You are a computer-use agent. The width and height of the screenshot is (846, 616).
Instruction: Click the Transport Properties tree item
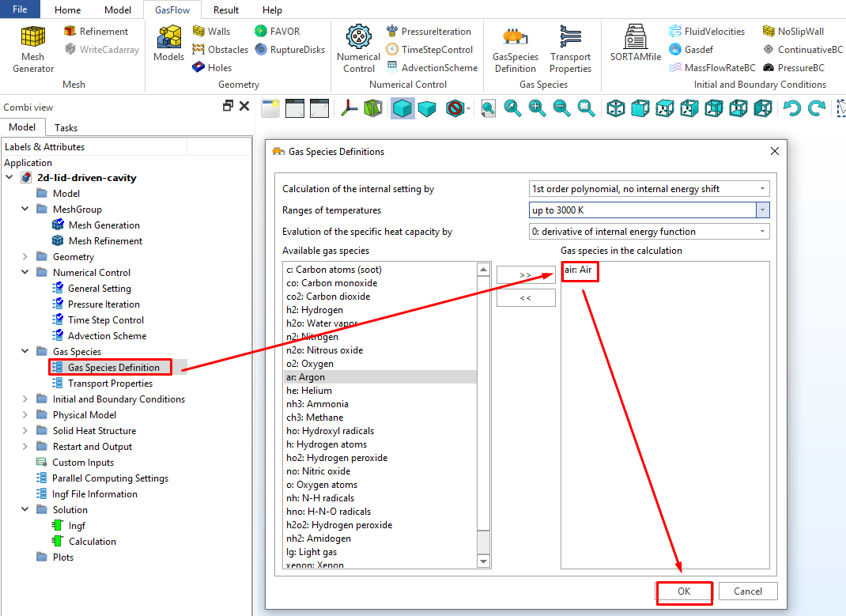coord(110,384)
